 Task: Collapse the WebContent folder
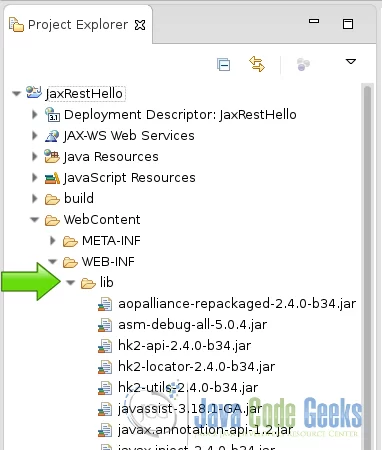tap(34, 220)
